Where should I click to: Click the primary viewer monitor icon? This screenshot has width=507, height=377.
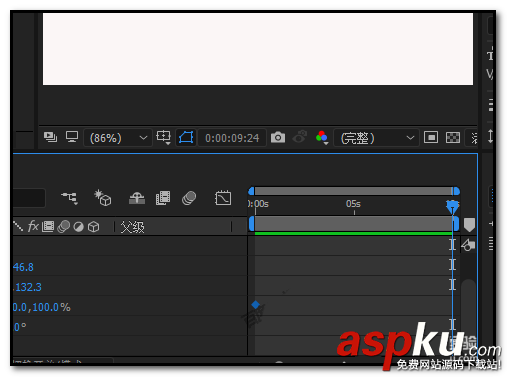tap(72, 137)
